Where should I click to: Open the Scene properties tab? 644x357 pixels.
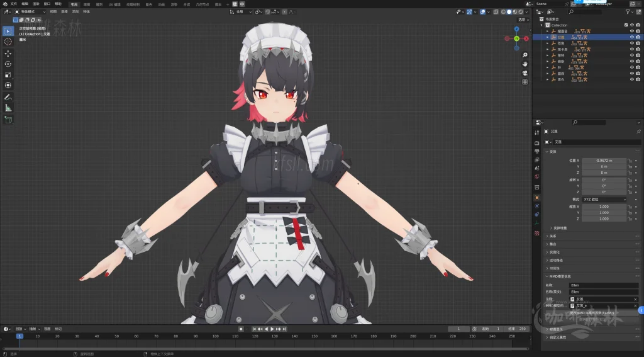(537, 168)
